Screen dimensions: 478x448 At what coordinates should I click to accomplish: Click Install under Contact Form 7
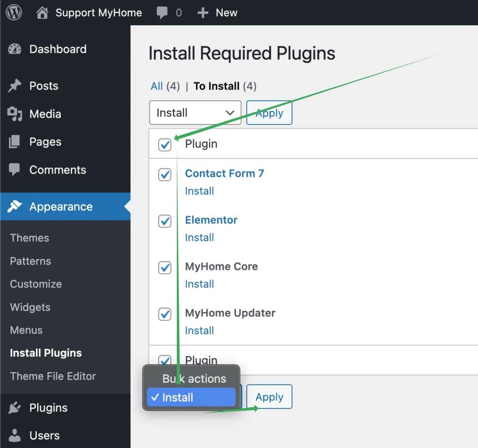[199, 191]
